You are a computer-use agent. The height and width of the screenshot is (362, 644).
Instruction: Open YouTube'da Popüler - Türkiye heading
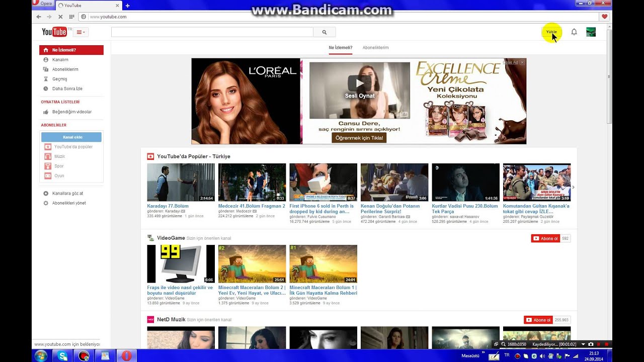coord(194,156)
